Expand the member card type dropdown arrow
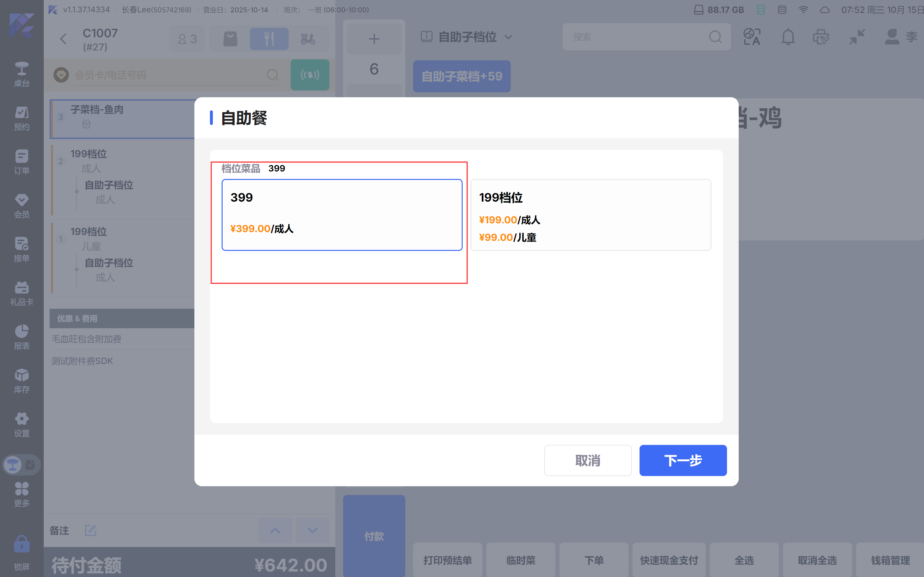 coord(61,75)
